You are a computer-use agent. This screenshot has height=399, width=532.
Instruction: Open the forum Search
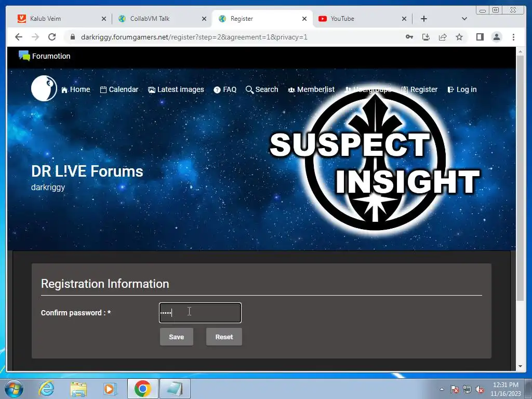pos(262,89)
